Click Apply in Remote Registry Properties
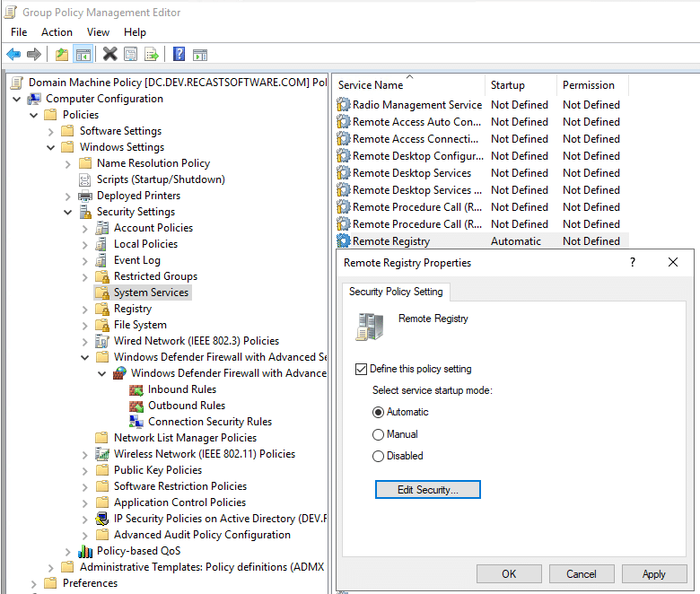This screenshot has width=700, height=594. pyautogui.click(x=653, y=574)
